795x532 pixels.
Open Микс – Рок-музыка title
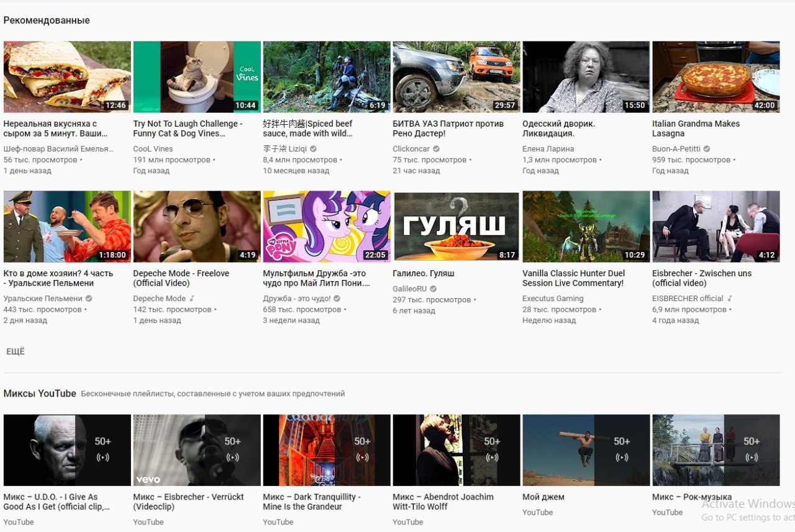692,497
